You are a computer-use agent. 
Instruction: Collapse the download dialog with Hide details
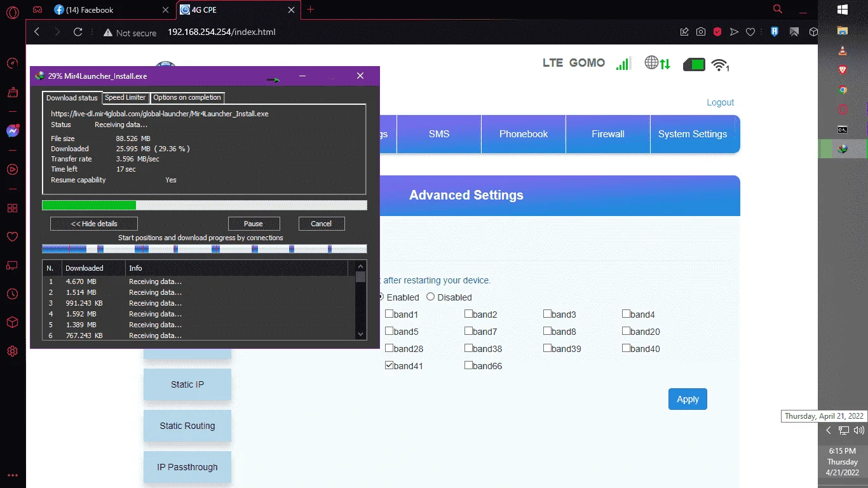pyautogui.click(x=94, y=224)
